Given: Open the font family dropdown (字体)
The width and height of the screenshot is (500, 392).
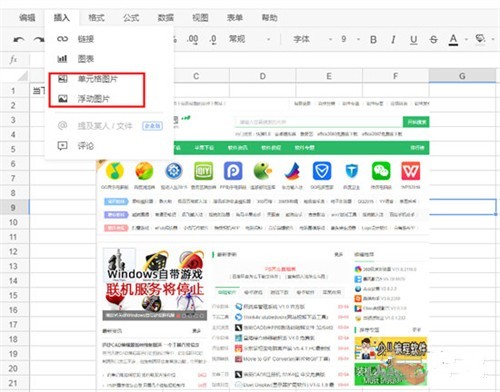Looking at the screenshot, I should 313,39.
